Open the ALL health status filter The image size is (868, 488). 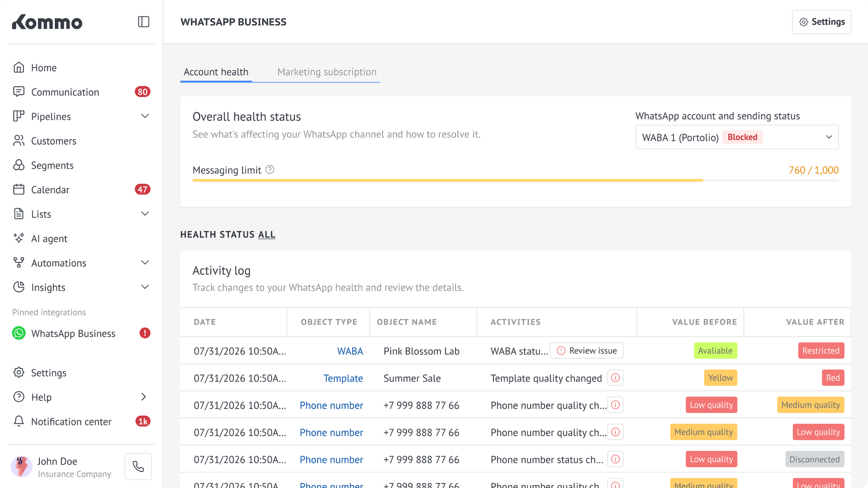(x=267, y=234)
